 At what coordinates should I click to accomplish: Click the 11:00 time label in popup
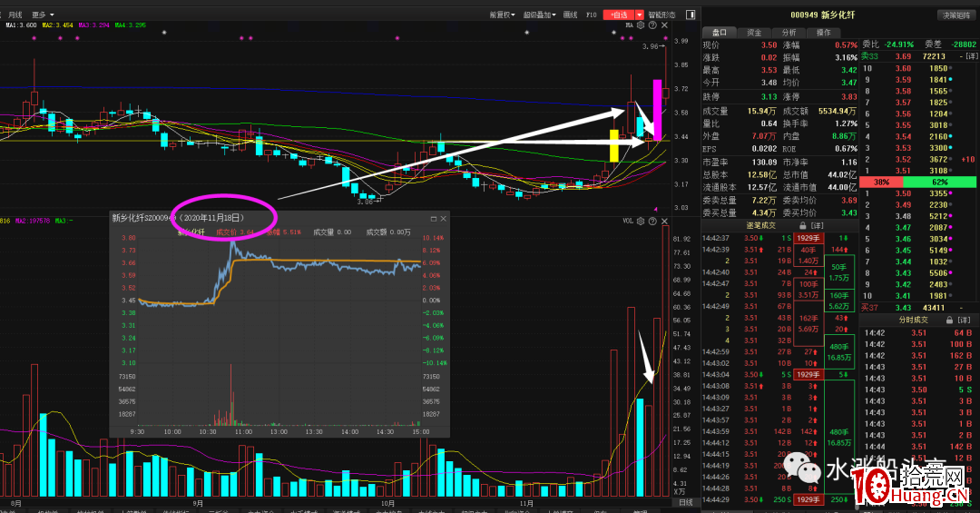click(x=244, y=431)
